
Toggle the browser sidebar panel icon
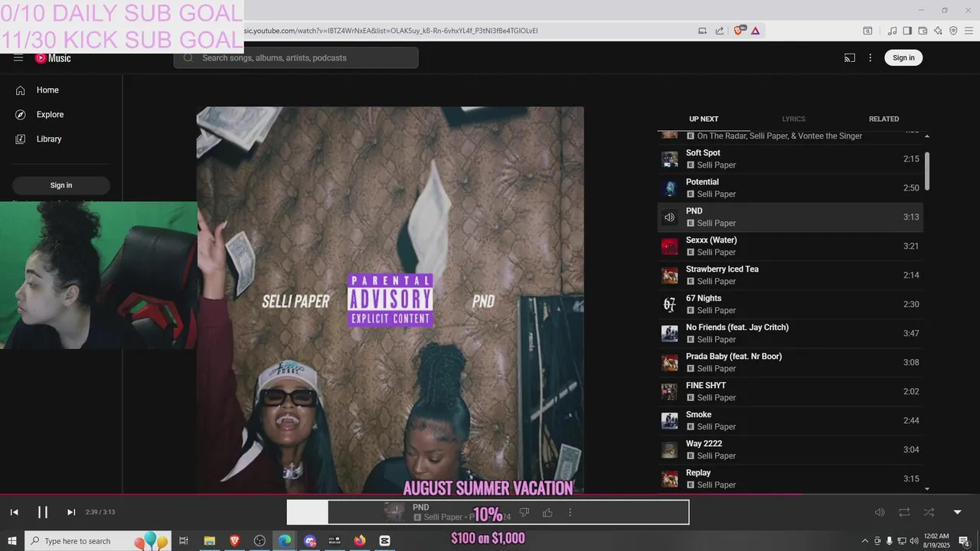pyautogui.click(x=907, y=31)
